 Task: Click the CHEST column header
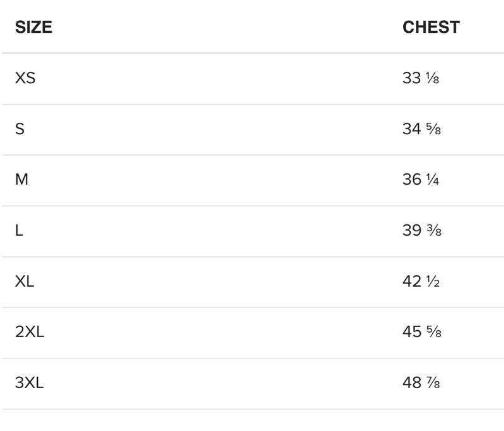tap(431, 27)
